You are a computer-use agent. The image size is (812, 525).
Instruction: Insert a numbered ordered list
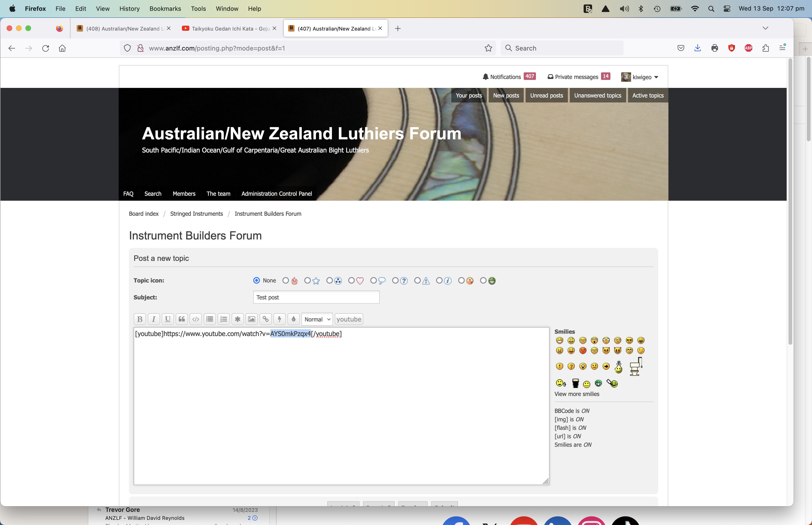223,319
